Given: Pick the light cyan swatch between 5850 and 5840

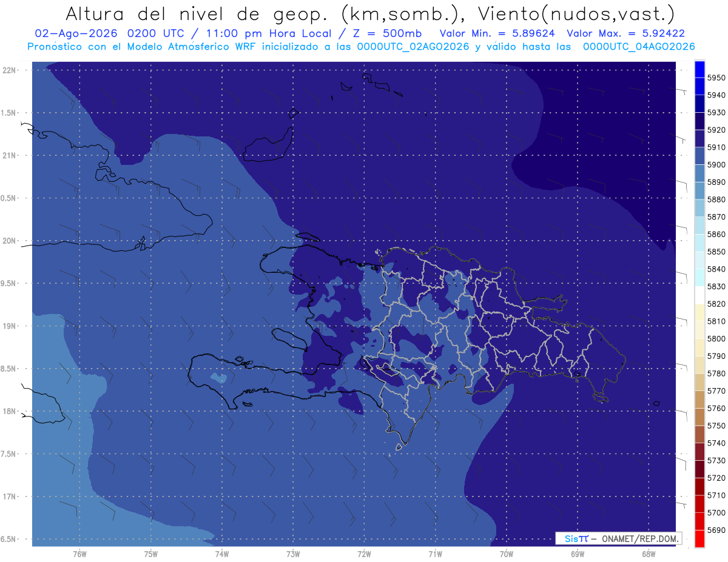Looking at the screenshot, I should [x=699, y=261].
